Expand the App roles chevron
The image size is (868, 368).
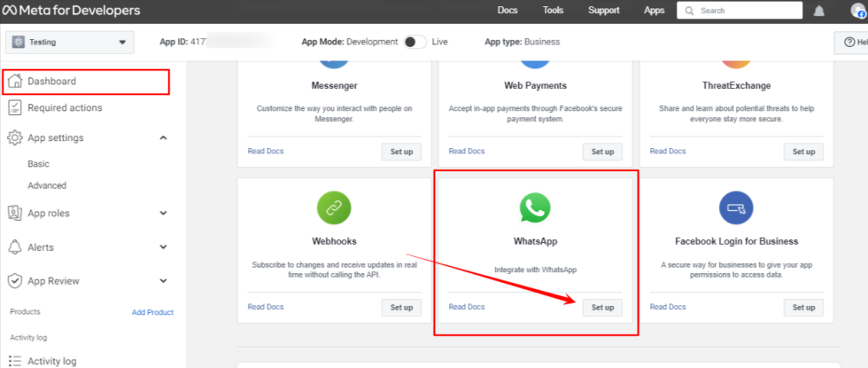163,213
